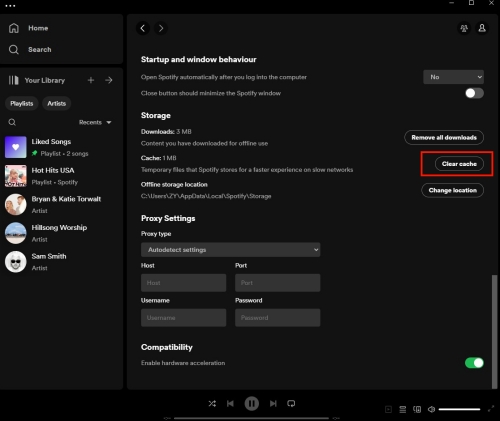
Task: Skip to next track
Action: (273, 403)
